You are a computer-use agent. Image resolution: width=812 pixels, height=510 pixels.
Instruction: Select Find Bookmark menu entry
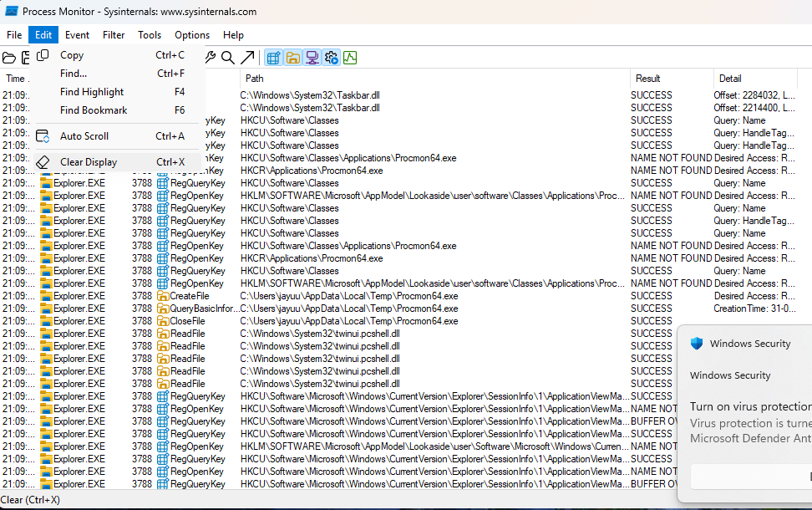click(116, 110)
